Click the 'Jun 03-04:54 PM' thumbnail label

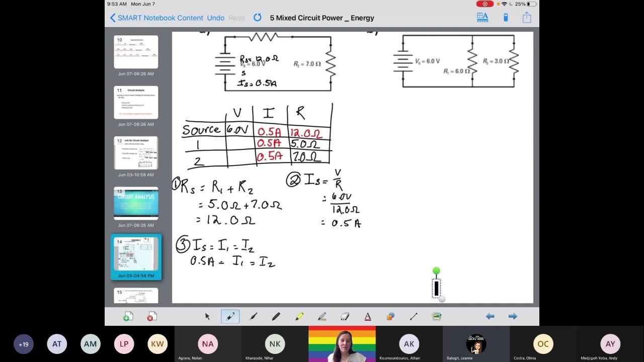[136, 276]
